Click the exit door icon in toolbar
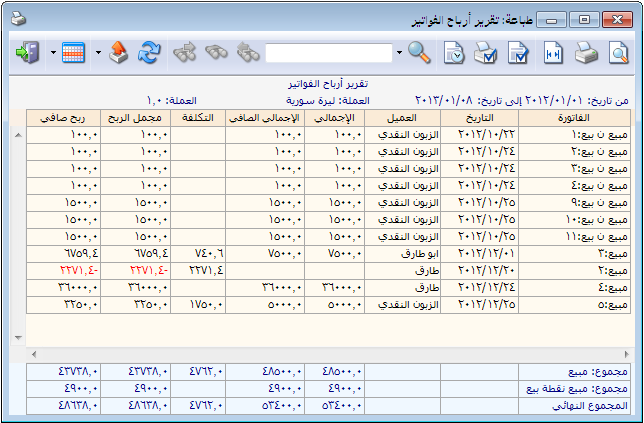The height and width of the screenshot is (423, 644). point(27,53)
